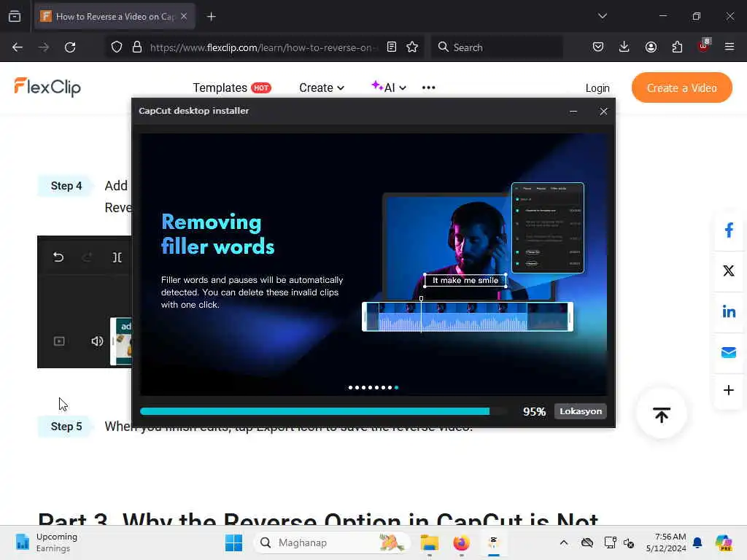Open Copilot preview icon in taskbar
Viewport: 747px width, 560px height.
tap(724, 542)
